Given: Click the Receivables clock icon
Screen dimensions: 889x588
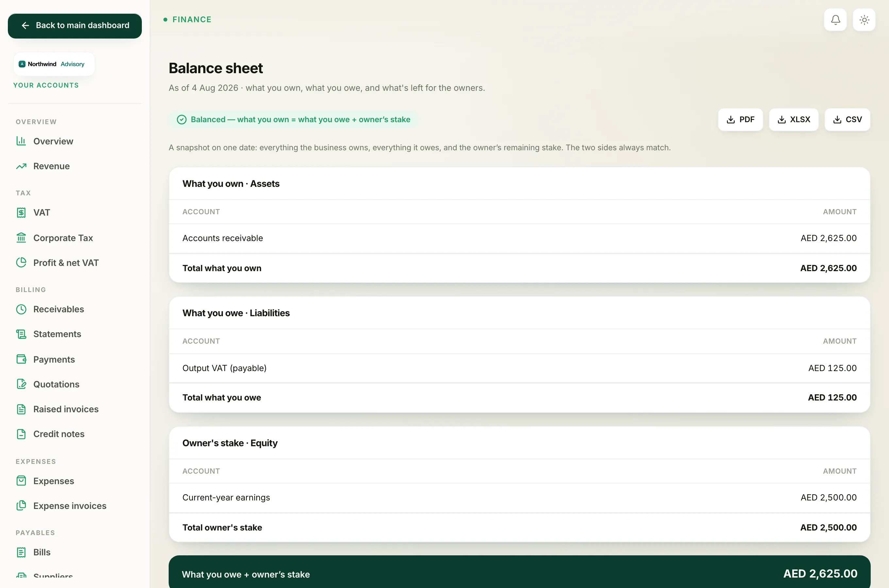Looking at the screenshot, I should click(21, 309).
